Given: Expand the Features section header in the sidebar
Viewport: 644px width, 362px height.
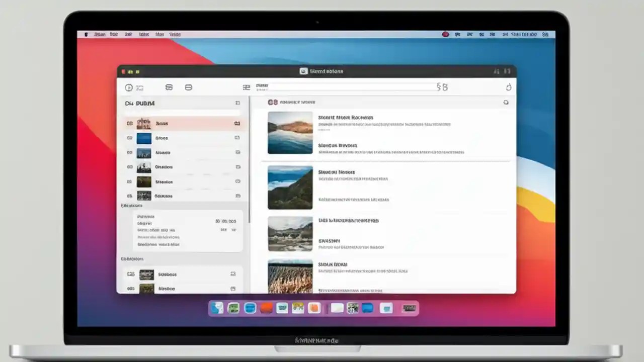Looking at the screenshot, I should coord(131,206).
